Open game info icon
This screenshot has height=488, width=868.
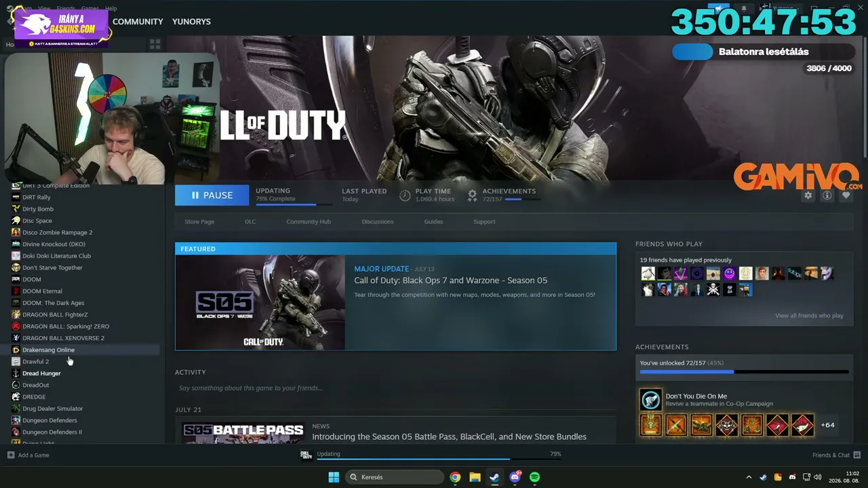point(827,195)
